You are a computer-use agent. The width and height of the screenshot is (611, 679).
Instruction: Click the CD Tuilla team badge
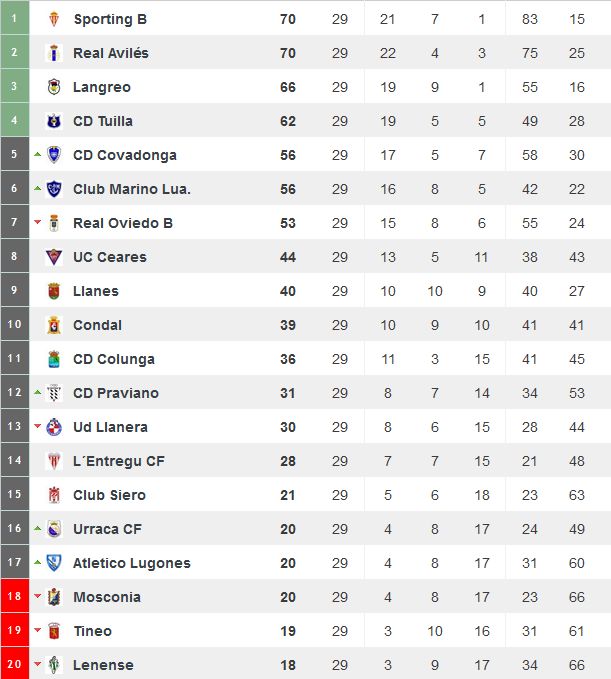click(x=54, y=121)
